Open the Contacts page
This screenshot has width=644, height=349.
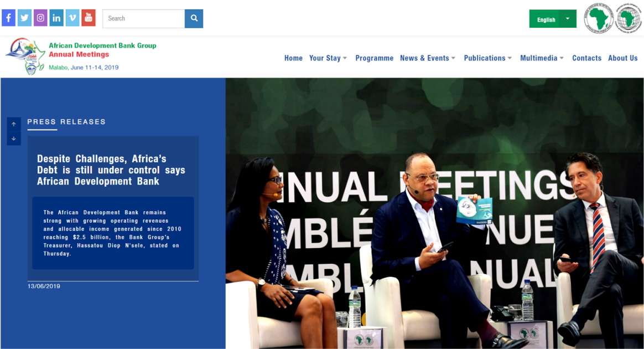pyautogui.click(x=586, y=58)
